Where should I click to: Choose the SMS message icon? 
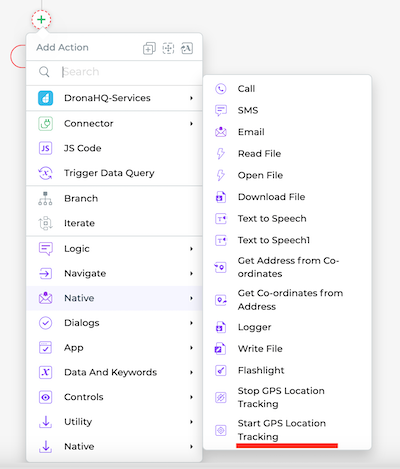(221, 110)
